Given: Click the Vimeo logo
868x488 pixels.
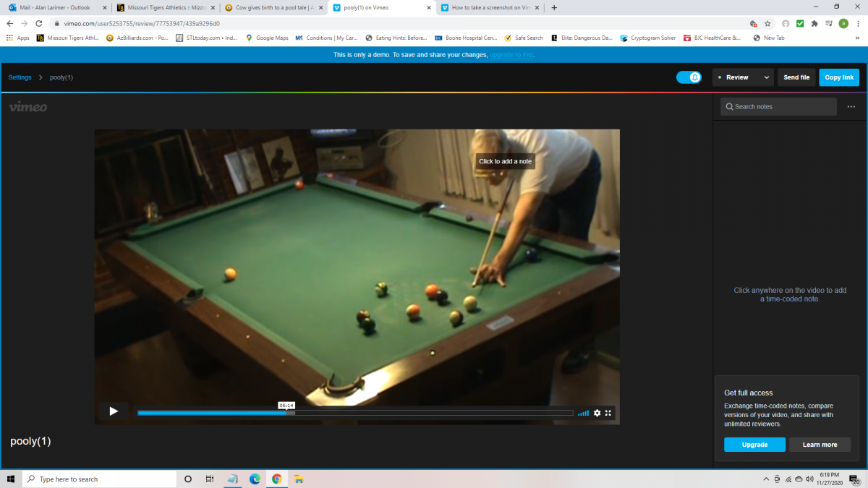Looking at the screenshot, I should [x=28, y=107].
